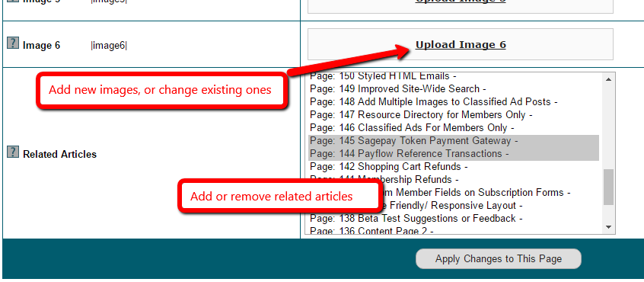The width and height of the screenshot is (644, 282).
Task: Click the related articles list scrollbar thumb
Action: click(609, 187)
